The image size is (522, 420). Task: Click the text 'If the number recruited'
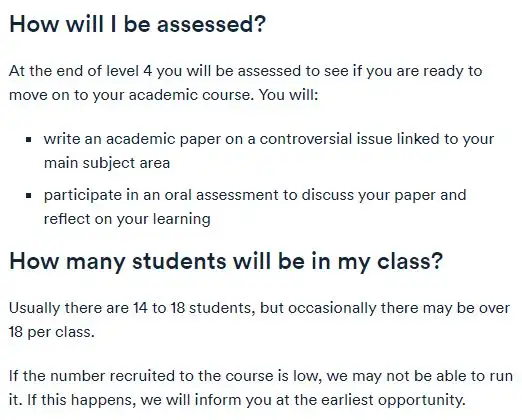point(92,376)
